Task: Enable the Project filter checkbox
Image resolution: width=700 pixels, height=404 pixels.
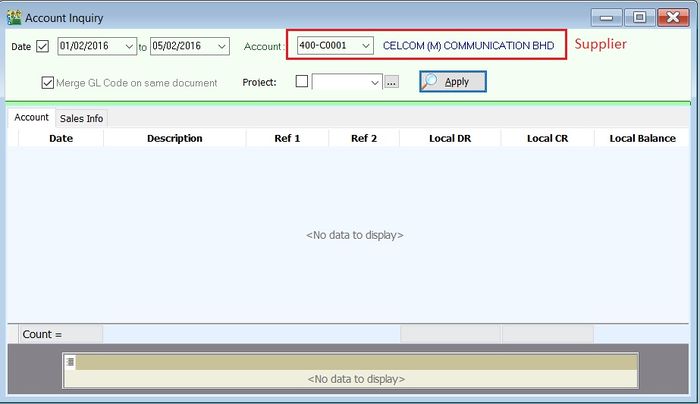Action: tap(302, 82)
